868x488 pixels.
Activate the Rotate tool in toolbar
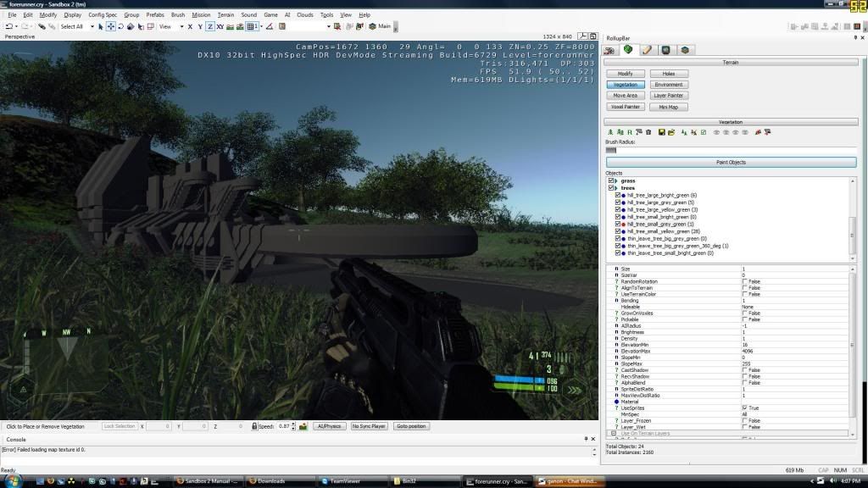click(120, 26)
